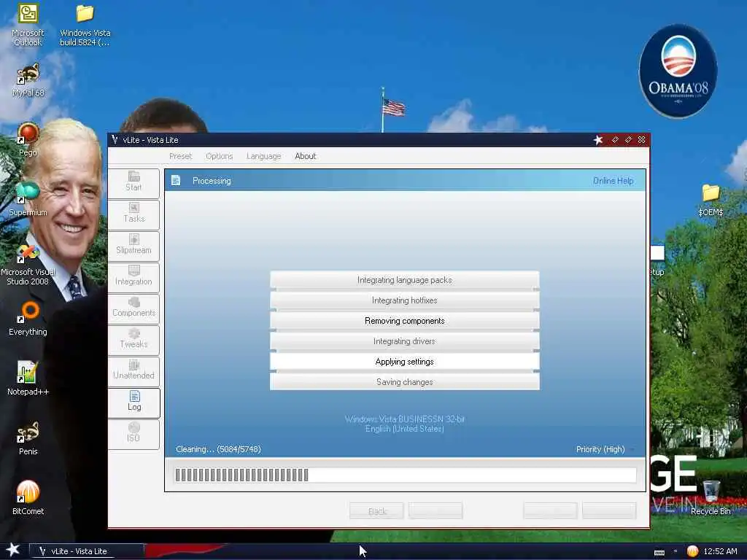Select vLite - Vista Lite taskbar button
This screenshot has width=747, height=560.
coord(86,551)
